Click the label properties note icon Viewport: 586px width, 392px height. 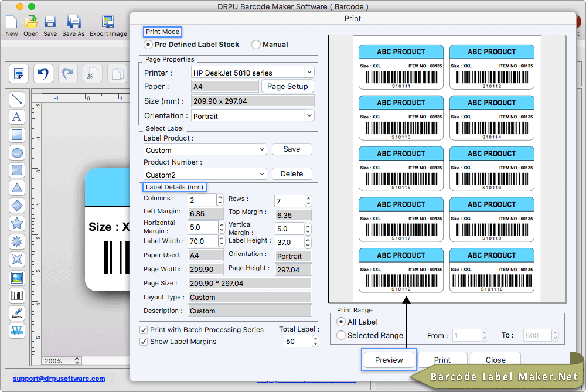[x=18, y=73]
